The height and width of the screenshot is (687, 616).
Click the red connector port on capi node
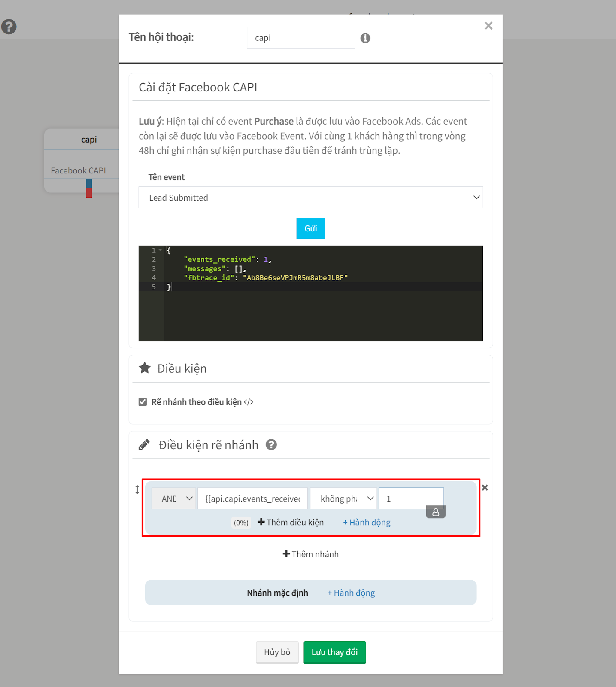pyautogui.click(x=89, y=193)
